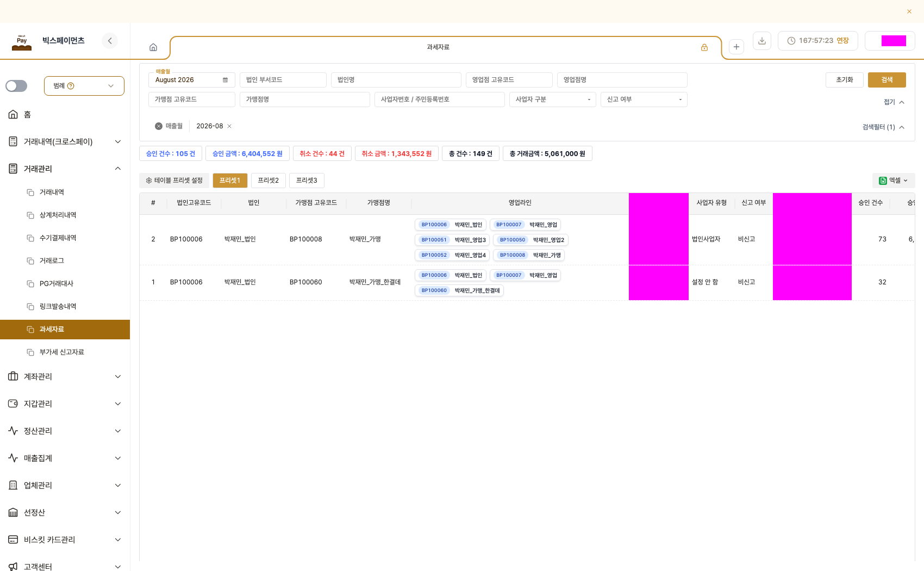Click the 검색 button

(887, 80)
